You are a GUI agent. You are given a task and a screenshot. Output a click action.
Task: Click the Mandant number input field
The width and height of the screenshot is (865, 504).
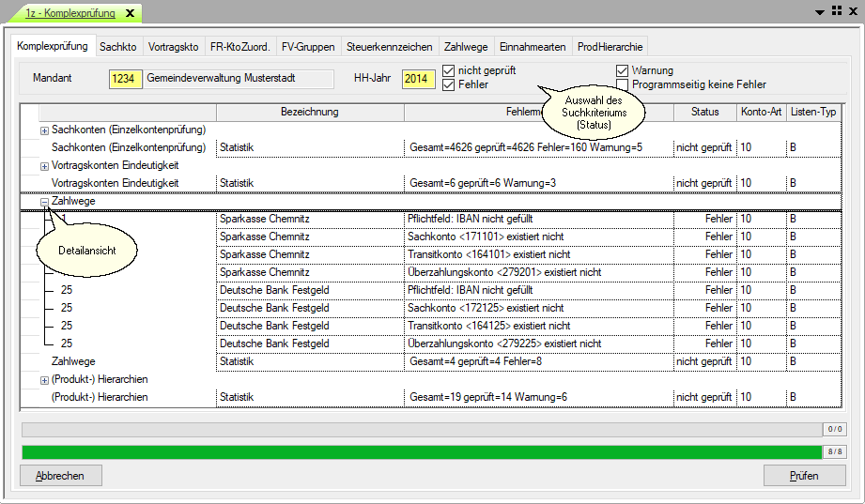tap(125, 79)
